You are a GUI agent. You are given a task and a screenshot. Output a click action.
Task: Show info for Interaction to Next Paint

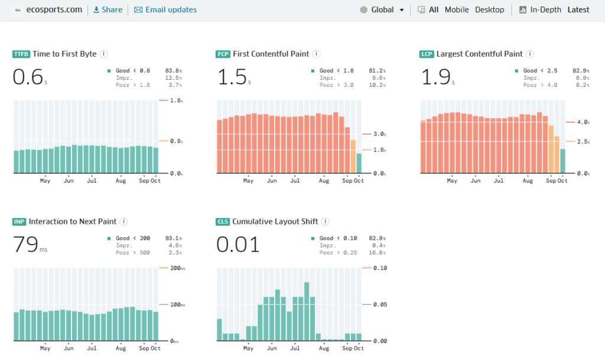[123, 222]
